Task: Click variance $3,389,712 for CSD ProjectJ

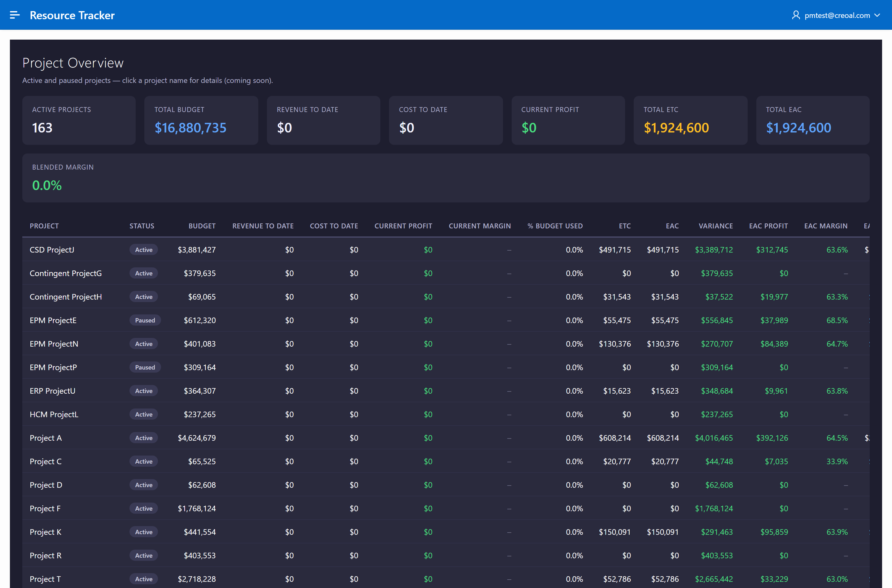Action: [x=714, y=250]
